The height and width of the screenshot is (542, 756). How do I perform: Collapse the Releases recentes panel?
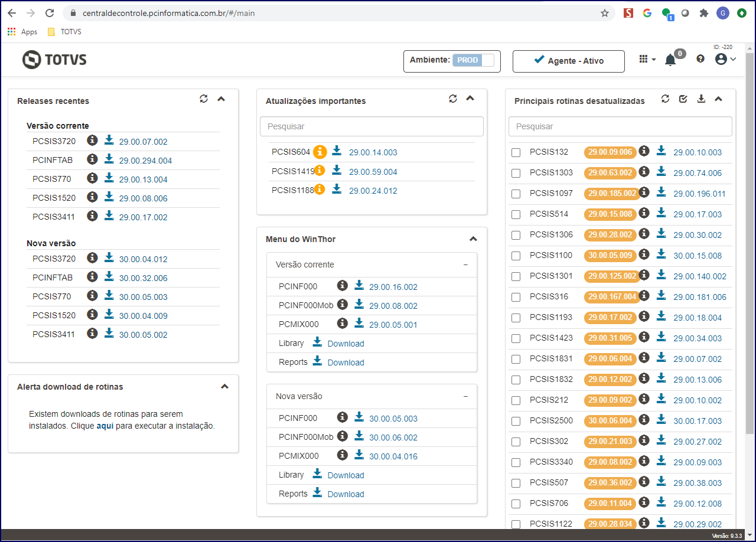(221, 99)
